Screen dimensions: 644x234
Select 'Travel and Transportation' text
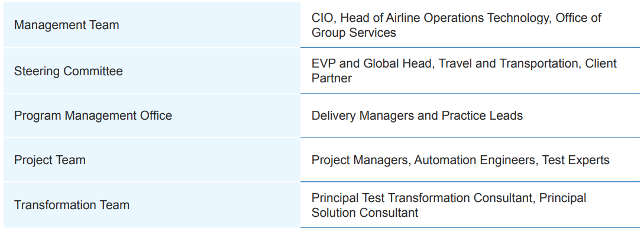pyautogui.click(x=509, y=64)
